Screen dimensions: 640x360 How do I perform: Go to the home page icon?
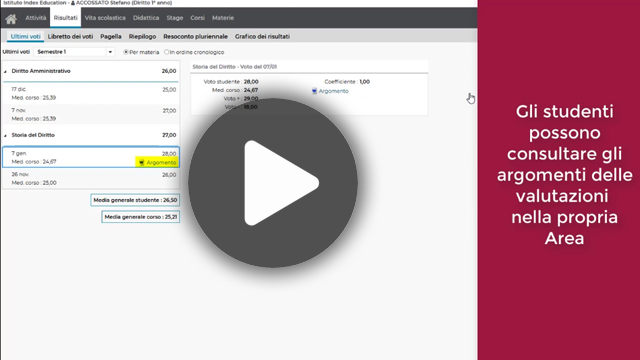point(11,18)
